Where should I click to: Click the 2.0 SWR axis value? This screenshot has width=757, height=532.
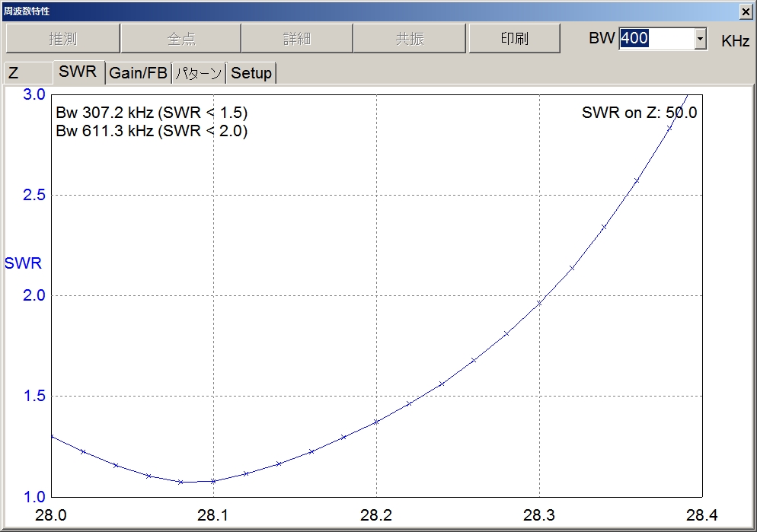(x=34, y=295)
